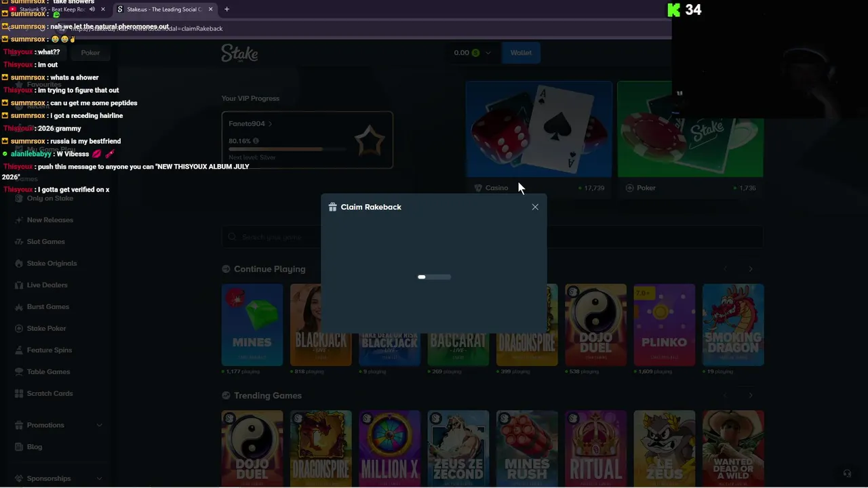
Task: Click the Scratch Cards grid icon
Action: [20, 393]
